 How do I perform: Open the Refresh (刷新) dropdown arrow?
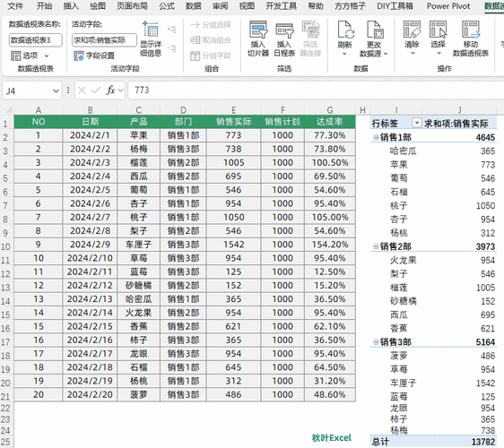pyautogui.click(x=344, y=54)
